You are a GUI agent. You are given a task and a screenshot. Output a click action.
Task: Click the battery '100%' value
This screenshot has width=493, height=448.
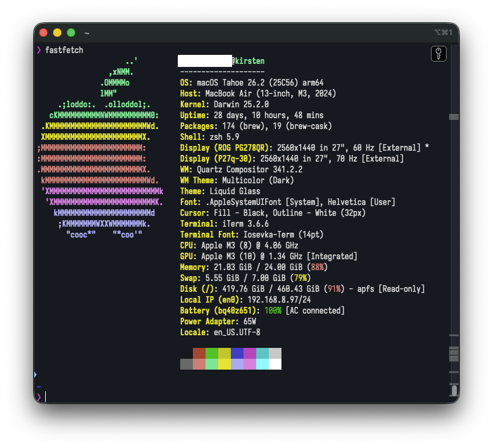(x=273, y=311)
